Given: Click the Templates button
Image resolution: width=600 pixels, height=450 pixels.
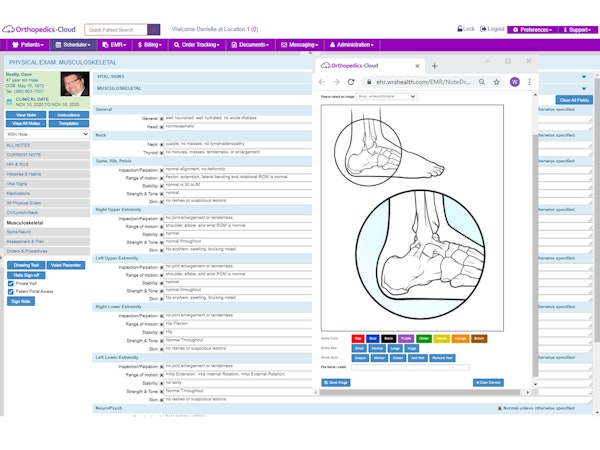Looking at the screenshot, I should (x=69, y=123).
